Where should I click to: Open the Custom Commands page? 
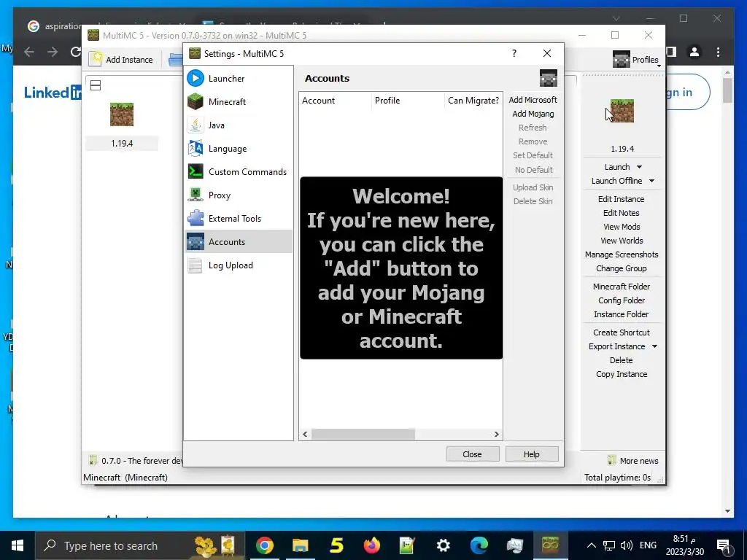(239, 172)
